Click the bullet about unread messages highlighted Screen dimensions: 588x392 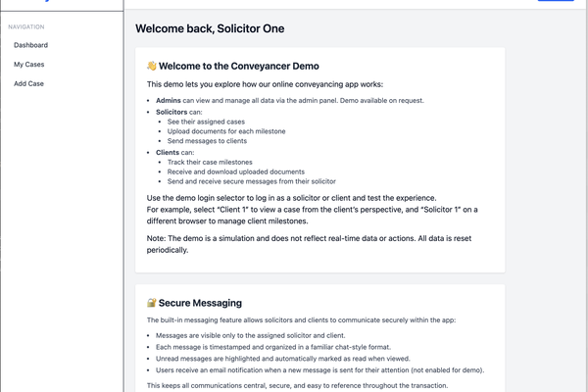click(x=288, y=360)
